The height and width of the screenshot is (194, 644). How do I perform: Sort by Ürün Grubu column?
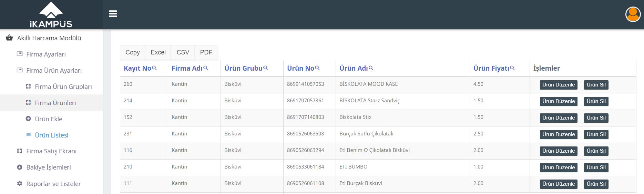coord(243,68)
